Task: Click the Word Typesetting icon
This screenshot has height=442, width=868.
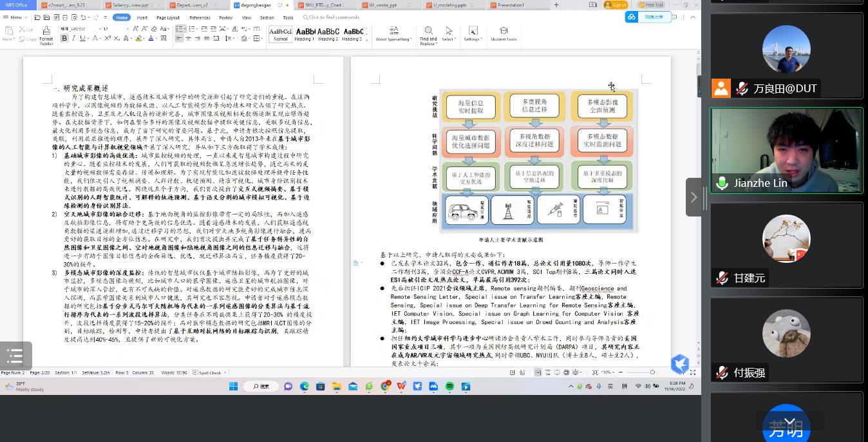Action: click(x=393, y=34)
